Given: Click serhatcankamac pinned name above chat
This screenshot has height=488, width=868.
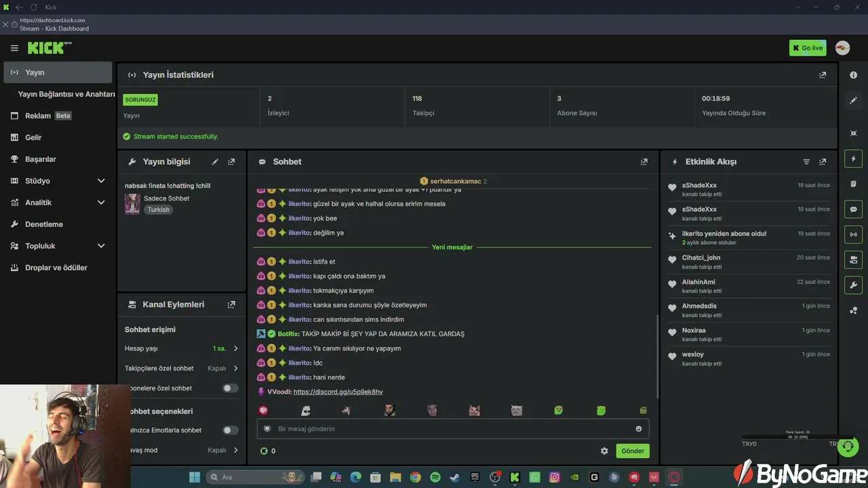Looking at the screenshot, I should [456, 181].
